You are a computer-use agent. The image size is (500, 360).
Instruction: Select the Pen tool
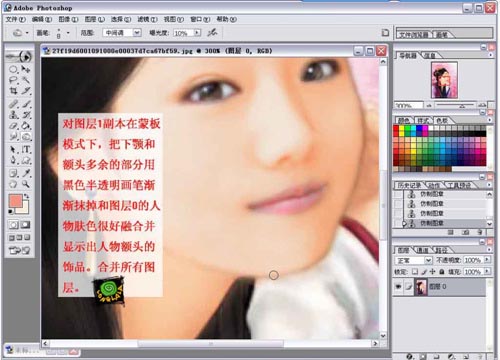click(13, 160)
